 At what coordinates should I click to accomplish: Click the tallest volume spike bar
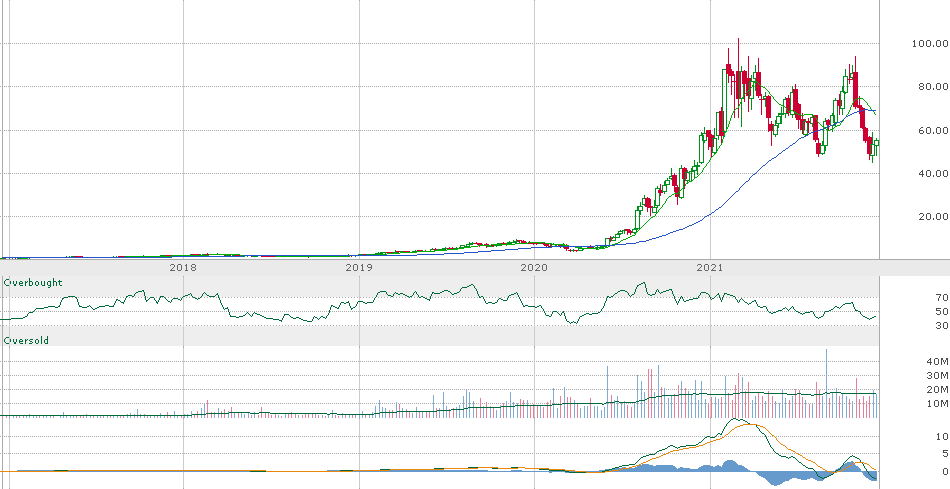[x=826, y=383]
